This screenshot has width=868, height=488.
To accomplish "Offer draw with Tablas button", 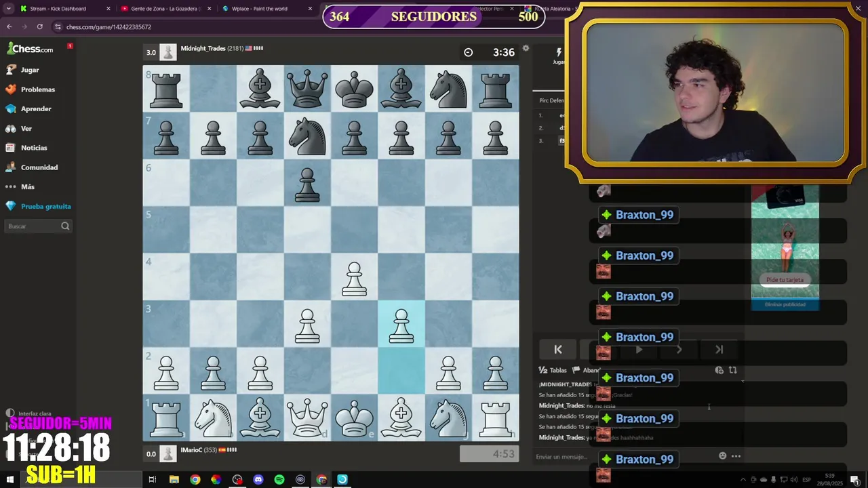I will click(553, 370).
